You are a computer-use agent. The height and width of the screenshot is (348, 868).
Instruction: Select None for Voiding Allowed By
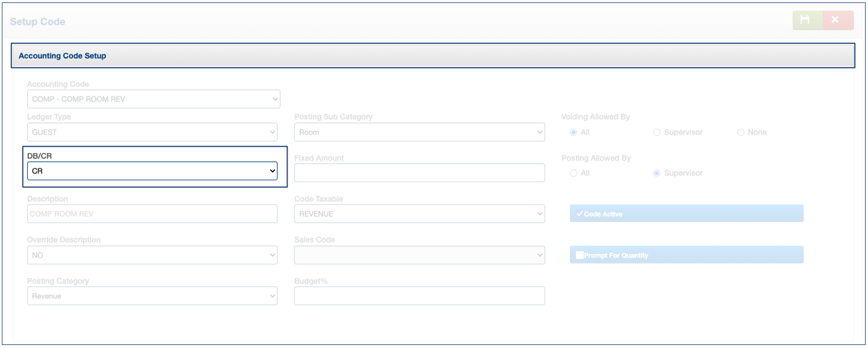pyautogui.click(x=741, y=133)
